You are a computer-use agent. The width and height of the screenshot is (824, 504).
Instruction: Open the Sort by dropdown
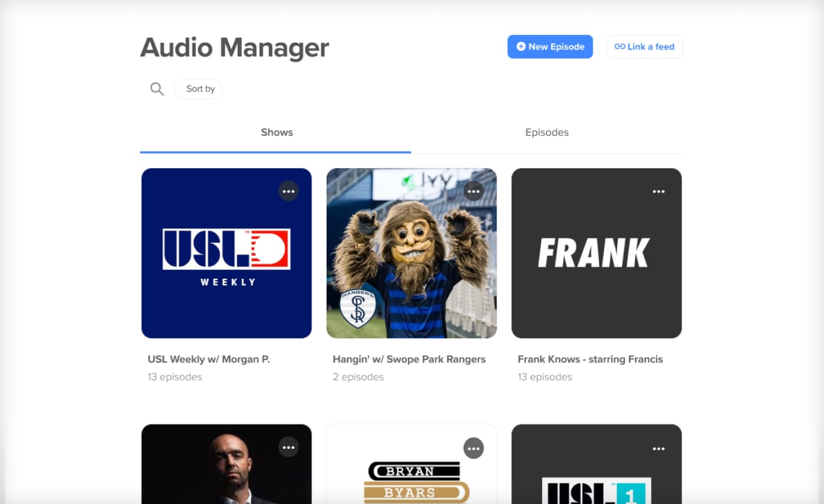click(199, 89)
